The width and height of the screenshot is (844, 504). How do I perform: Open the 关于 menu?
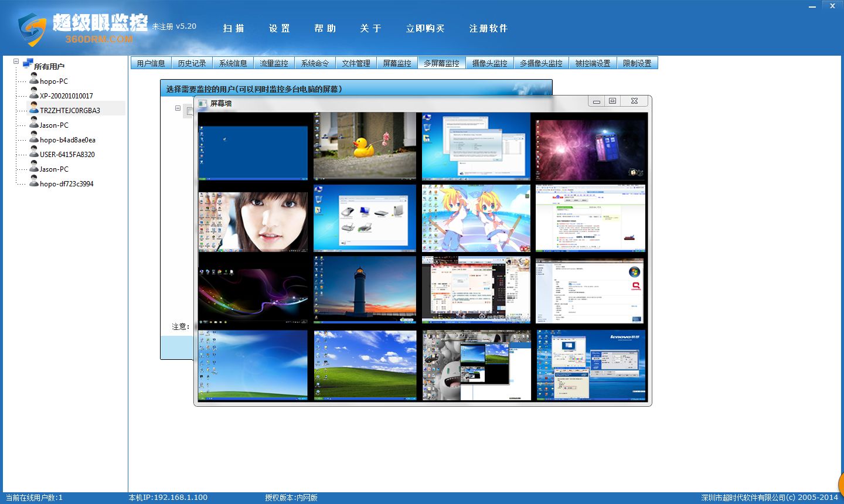pyautogui.click(x=370, y=28)
